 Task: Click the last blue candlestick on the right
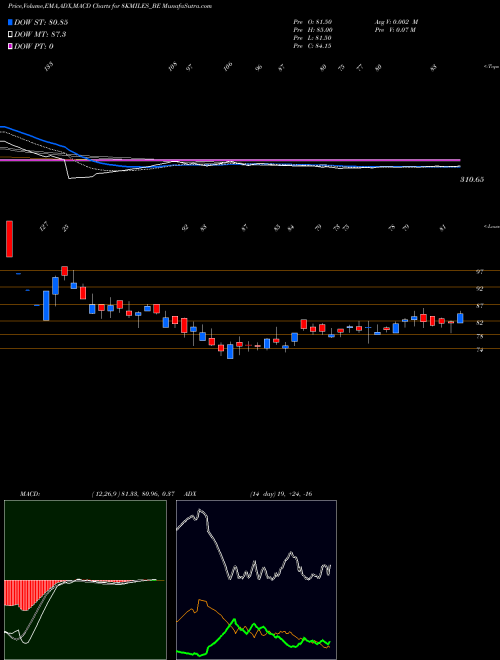[460, 318]
